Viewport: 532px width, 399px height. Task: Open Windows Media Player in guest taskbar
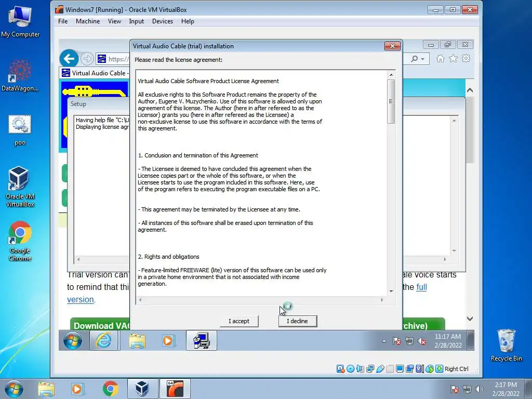pyautogui.click(x=168, y=340)
